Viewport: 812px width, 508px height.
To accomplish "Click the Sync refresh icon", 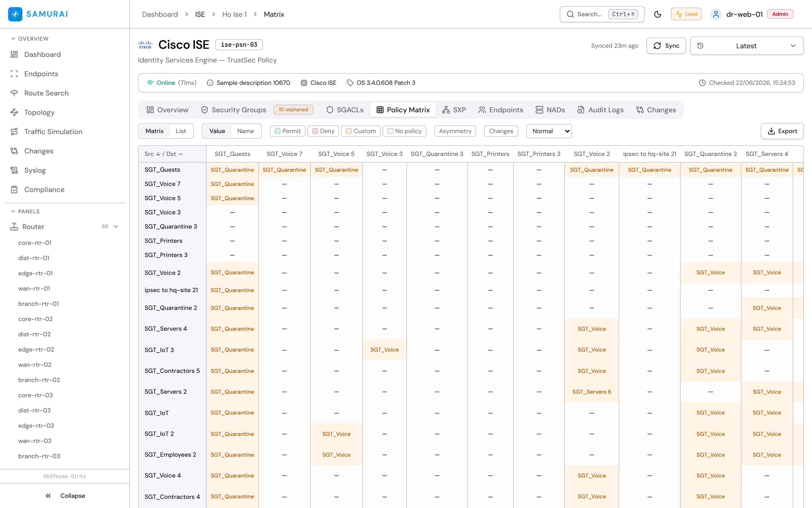I will point(657,46).
